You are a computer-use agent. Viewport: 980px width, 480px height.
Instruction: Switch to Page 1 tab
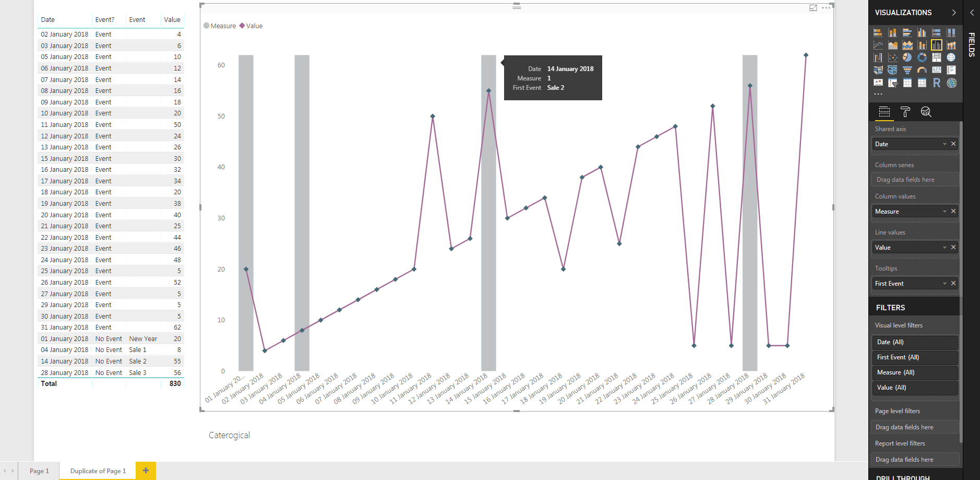tap(39, 471)
